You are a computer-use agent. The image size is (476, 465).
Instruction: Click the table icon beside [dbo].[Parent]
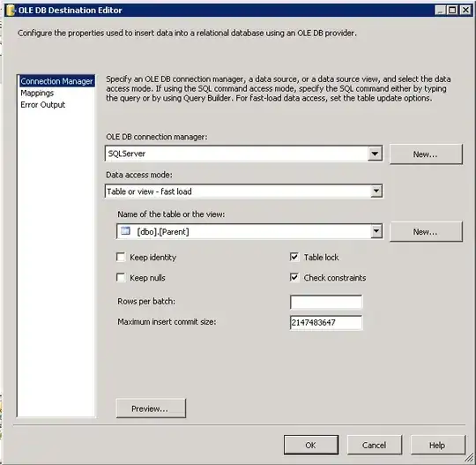tap(125, 231)
